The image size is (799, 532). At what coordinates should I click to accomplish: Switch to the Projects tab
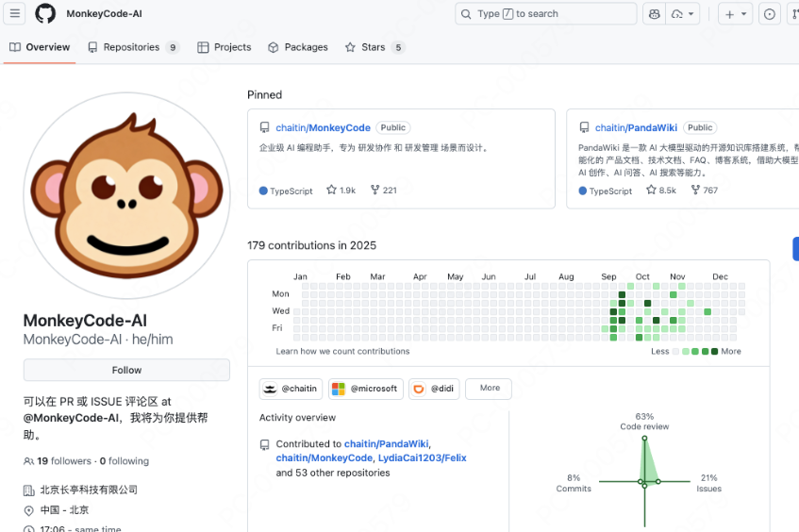[x=225, y=47]
